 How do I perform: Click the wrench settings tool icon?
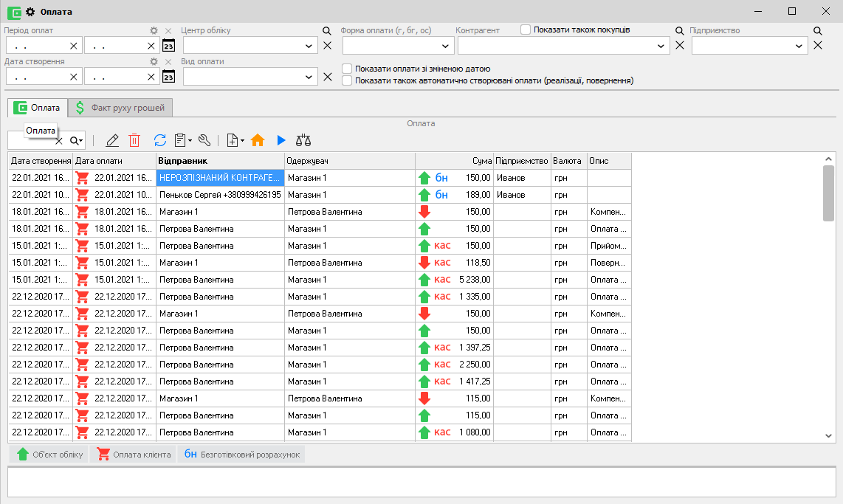(x=204, y=140)
